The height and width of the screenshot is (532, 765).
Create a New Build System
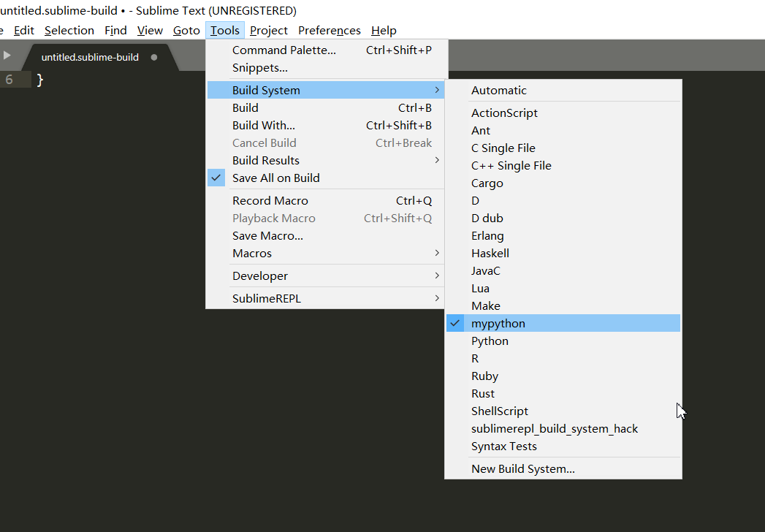coord(524,468)
